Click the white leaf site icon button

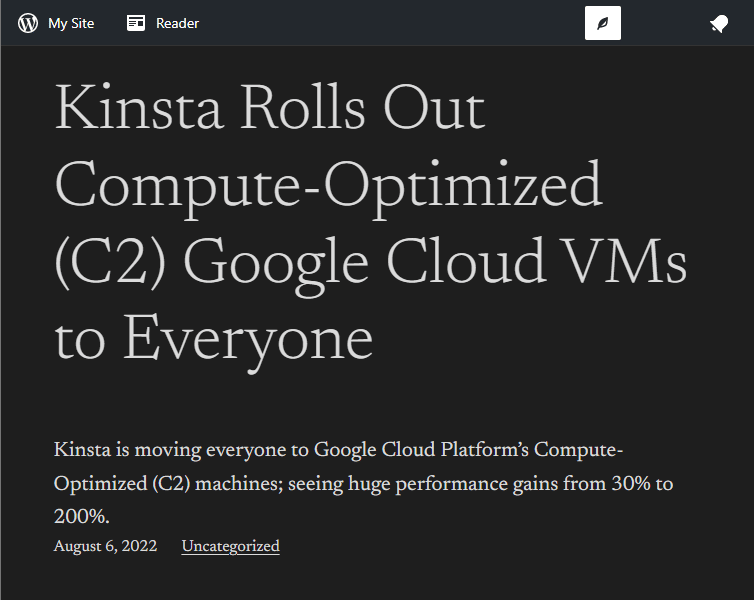point(603,23)
